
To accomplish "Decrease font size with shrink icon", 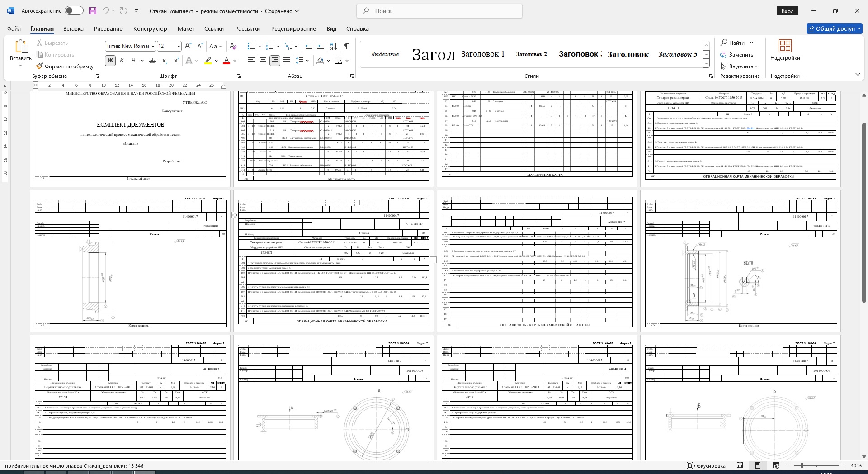I will (x=200, y=46).
